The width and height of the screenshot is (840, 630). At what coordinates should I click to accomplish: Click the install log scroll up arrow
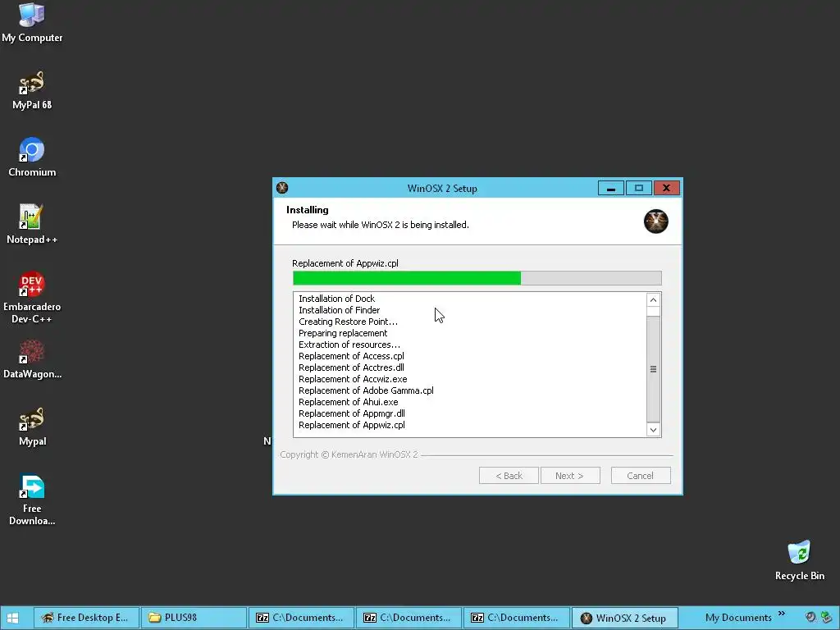tap(653, 300)
